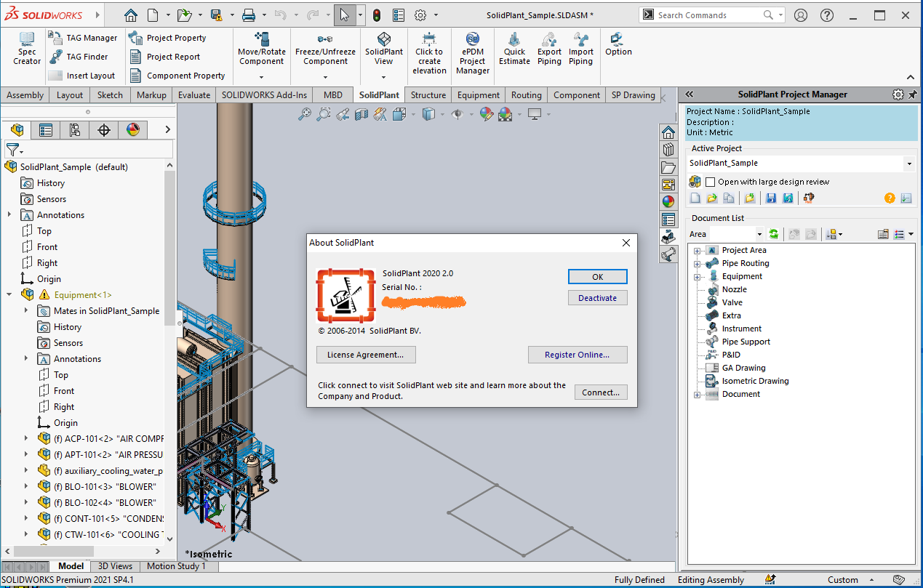Switch to the Assembly tab
This screenshot has height=588, width=923.
pyautogui.click(x=25, y=95)
